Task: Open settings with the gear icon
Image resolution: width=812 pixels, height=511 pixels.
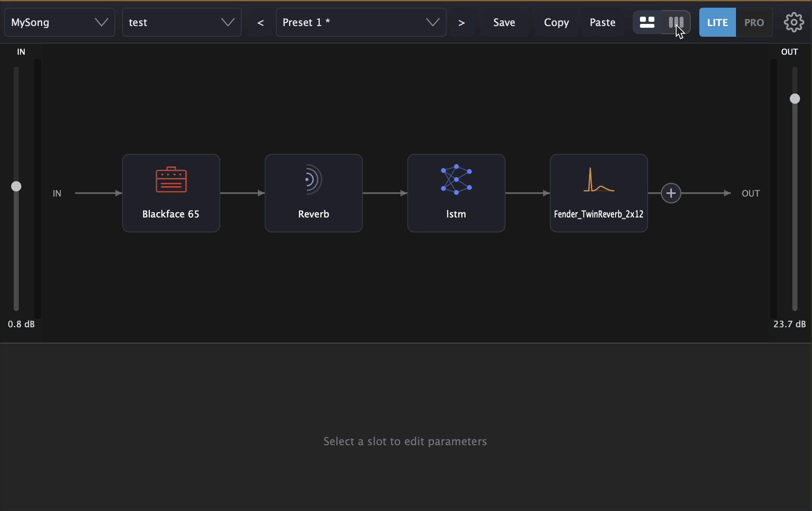Action: click(x=794, y=22)
